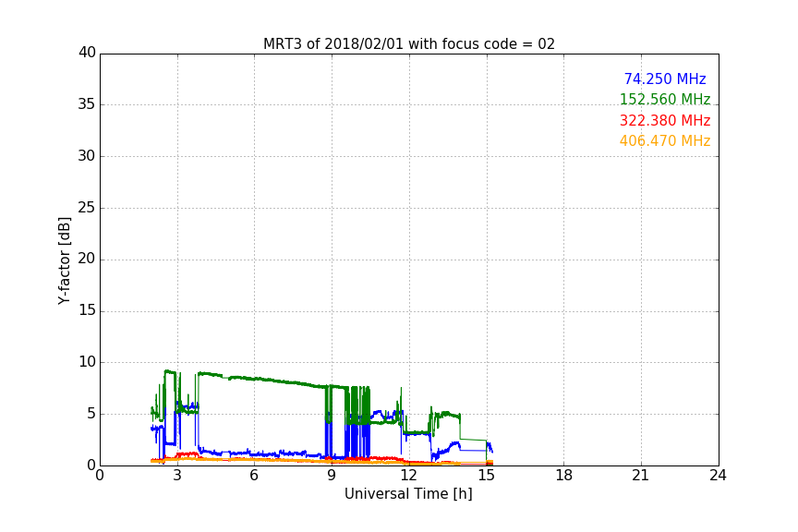Click the x-axis tick label 3
Viewport: 798px width, 532px height.
[x=177, y=476]
